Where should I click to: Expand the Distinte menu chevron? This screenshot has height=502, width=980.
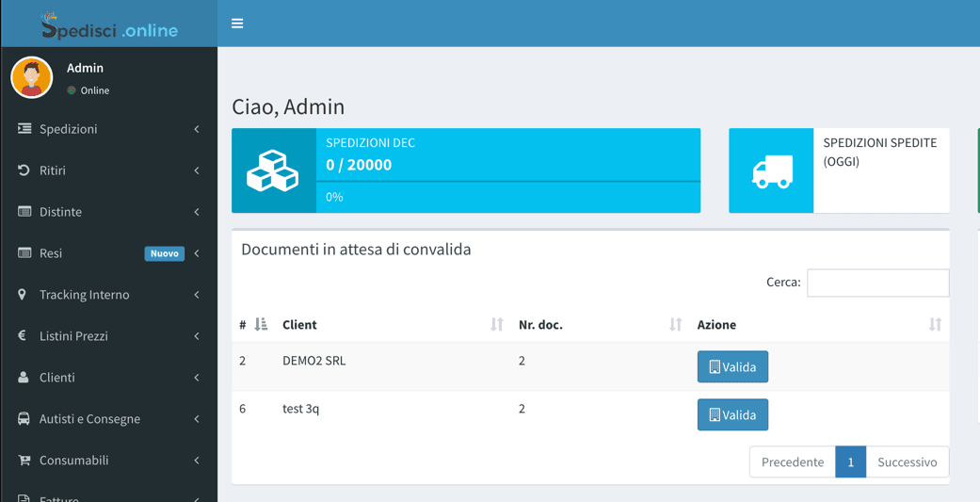196,212
